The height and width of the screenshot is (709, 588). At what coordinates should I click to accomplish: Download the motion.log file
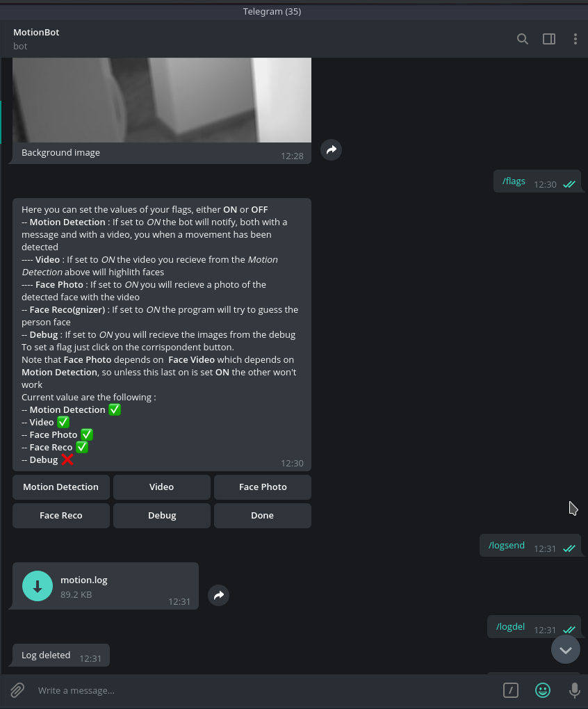(38, 586)
